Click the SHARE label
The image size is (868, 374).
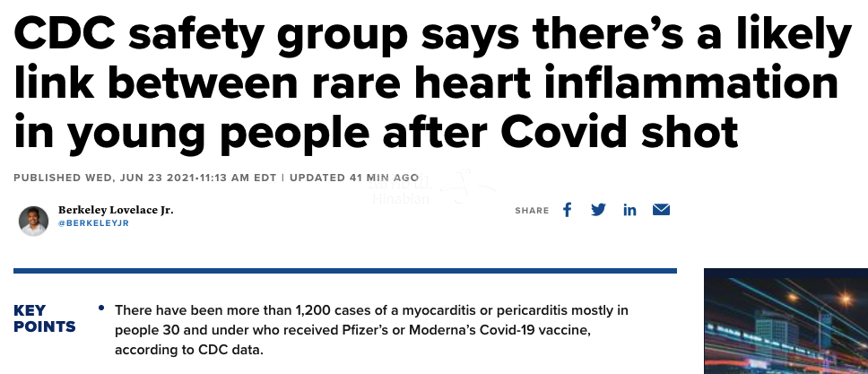(532, 211)
